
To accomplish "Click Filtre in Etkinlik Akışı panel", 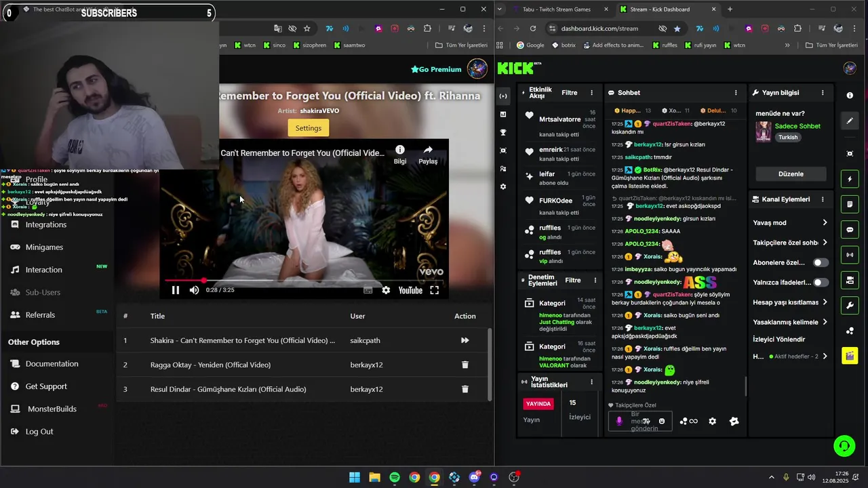I will pyautogui.click(x=569, y=93).
